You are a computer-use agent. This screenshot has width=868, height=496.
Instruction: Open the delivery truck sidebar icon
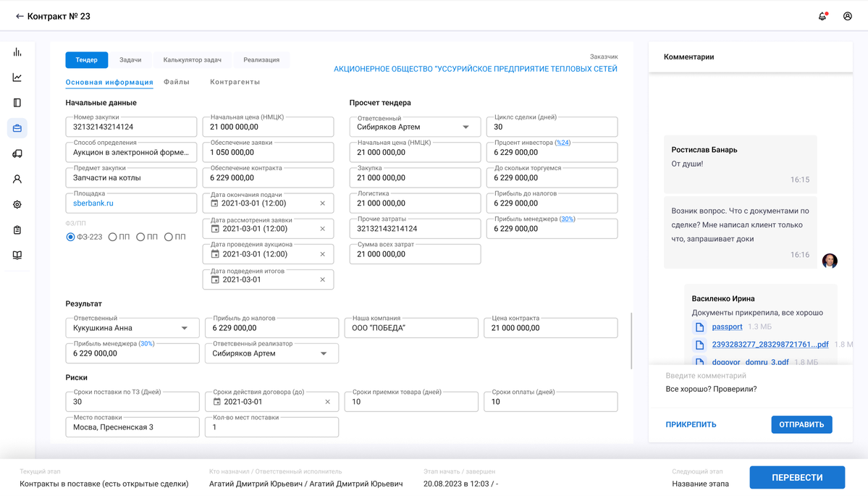tap(17, 154)
